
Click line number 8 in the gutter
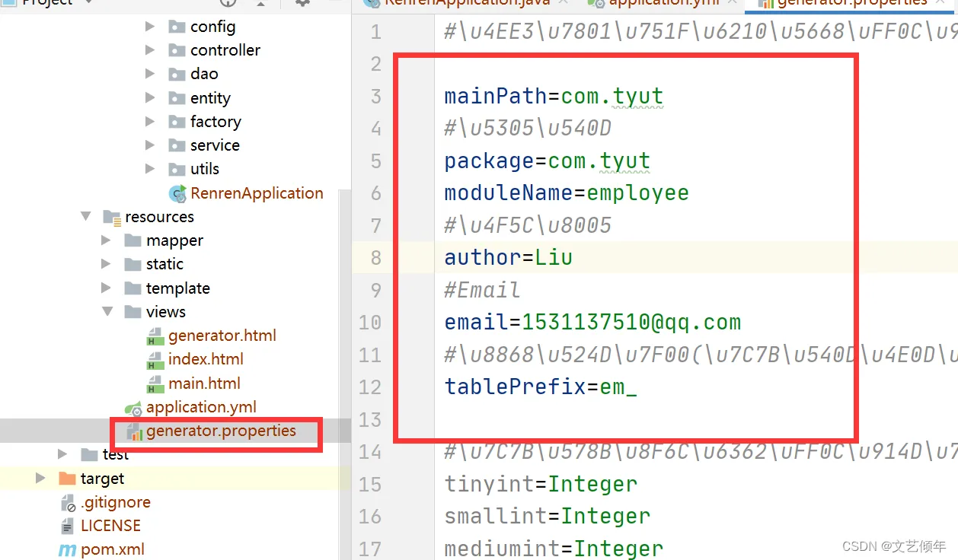[x=375, y=258]
